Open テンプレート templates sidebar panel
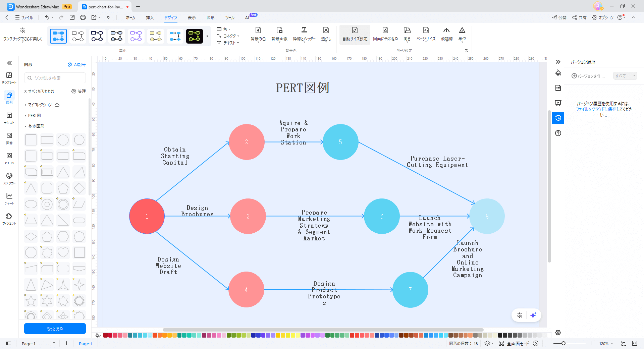The image size is (644, 349). point(9,78)
